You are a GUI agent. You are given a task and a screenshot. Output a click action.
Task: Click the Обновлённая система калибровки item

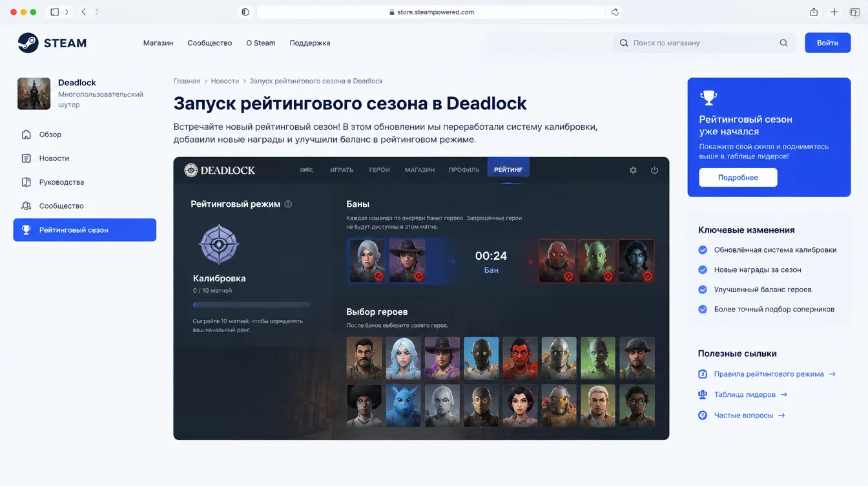767,250
